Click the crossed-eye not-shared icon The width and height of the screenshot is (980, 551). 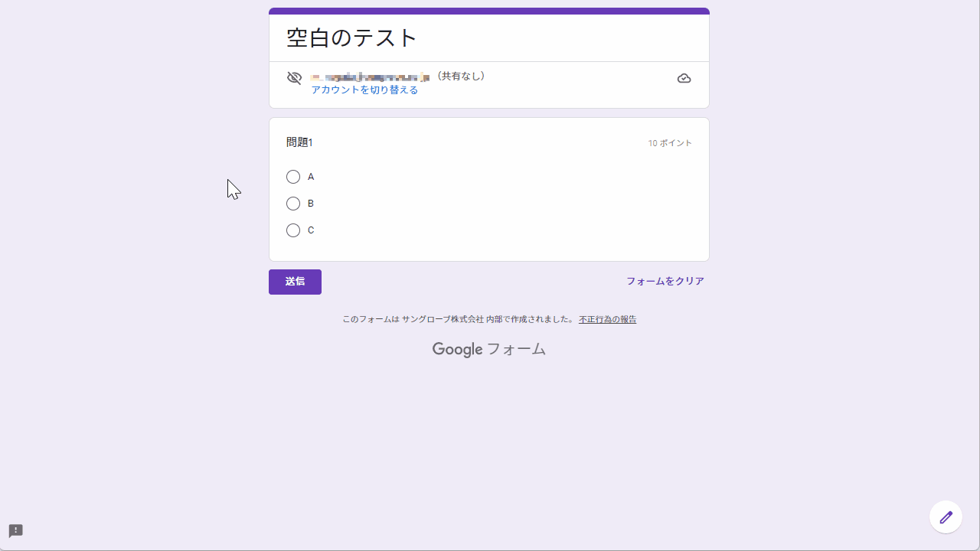click(x=295, y=78)
